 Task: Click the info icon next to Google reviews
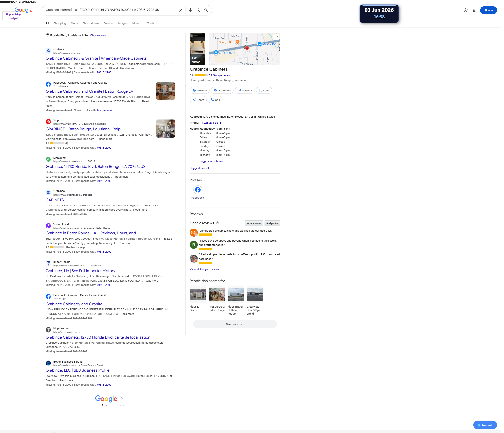click(217, 223)
